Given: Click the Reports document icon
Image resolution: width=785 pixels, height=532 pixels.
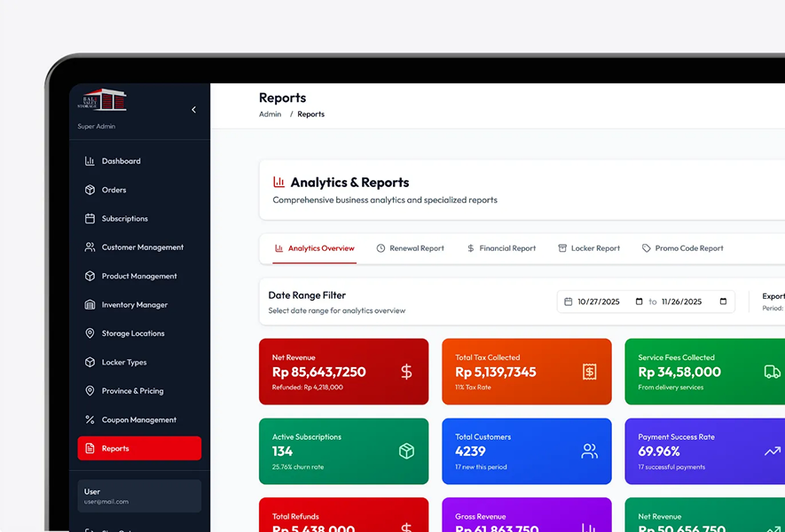Looking at the screenshot, I should (x=90, y=449).
